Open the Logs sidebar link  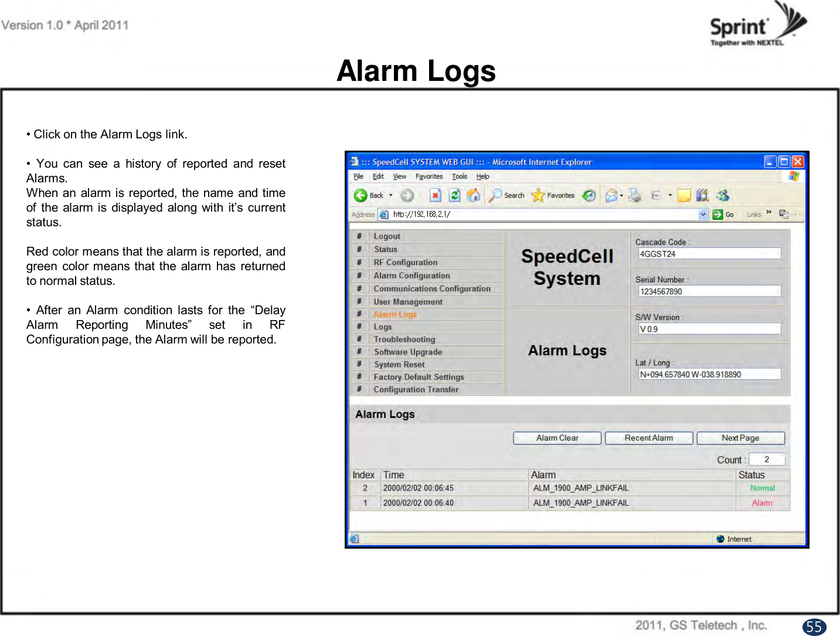383,327
